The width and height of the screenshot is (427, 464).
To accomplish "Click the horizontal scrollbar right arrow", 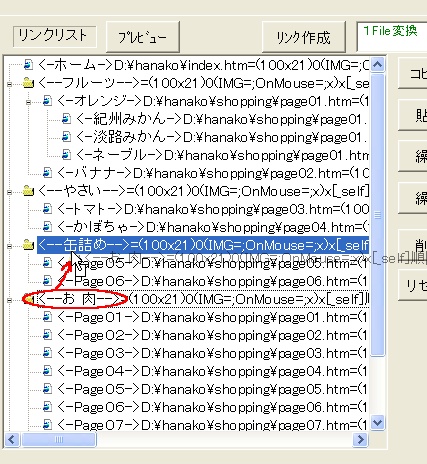I will pyautogui.click(x=360, y=439).
